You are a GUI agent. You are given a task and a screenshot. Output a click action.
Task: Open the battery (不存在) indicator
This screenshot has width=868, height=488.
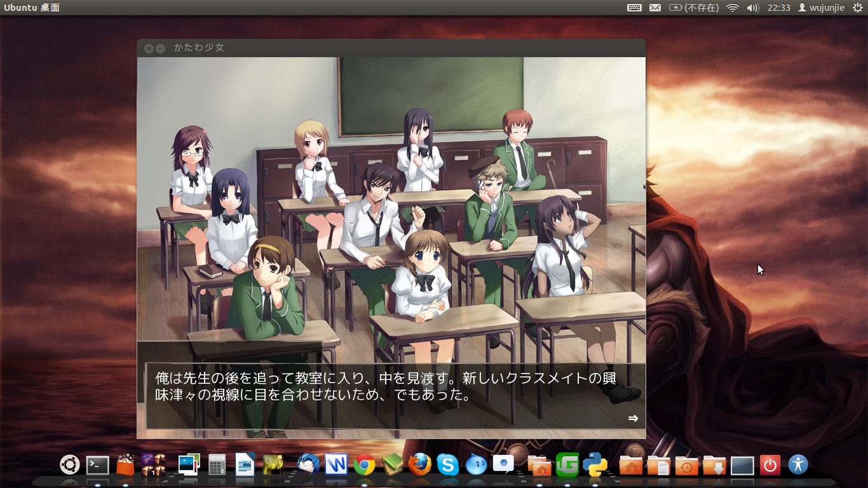pyautogui.click(x=694, y=8)
